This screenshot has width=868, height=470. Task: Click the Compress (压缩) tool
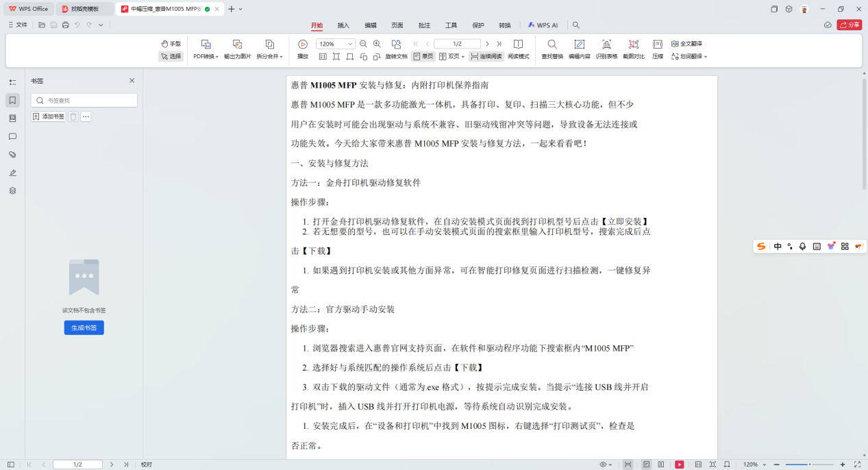click(658, 49)
